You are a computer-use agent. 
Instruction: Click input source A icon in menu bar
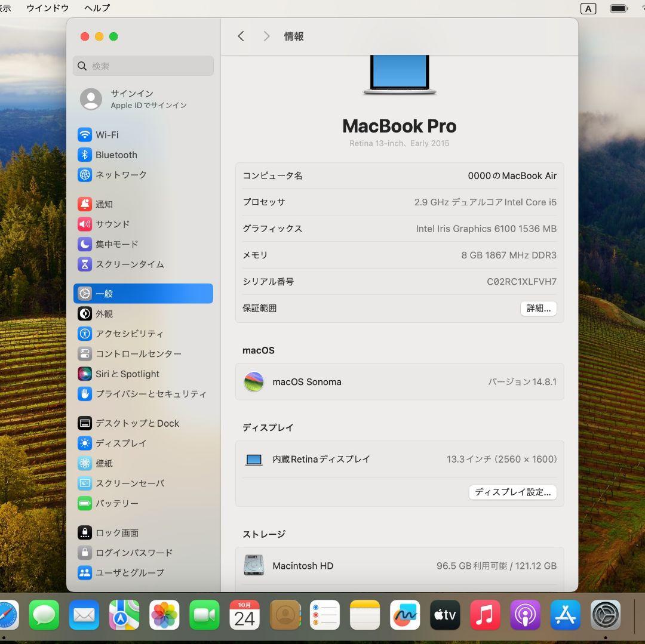coord(588,8)
